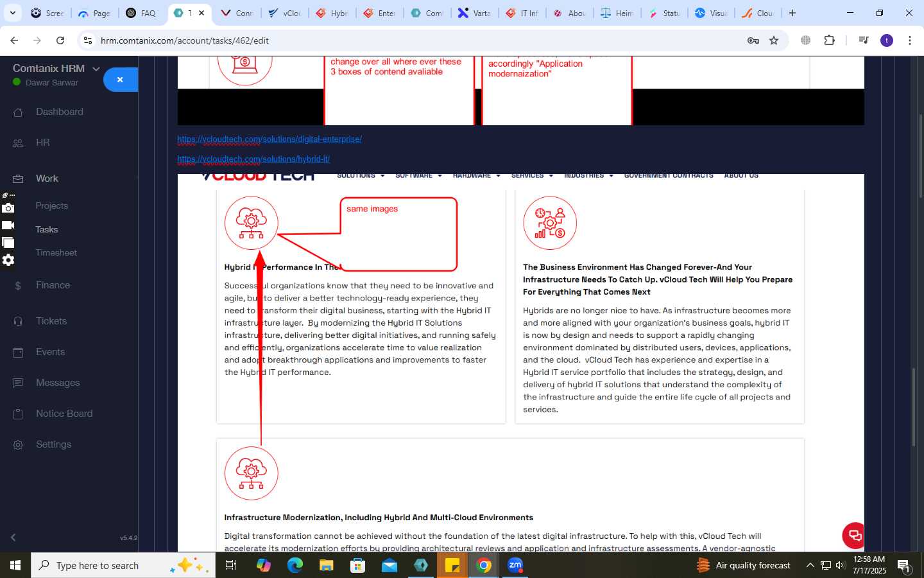Select Projects under Work
924x578 pixels.
[52, 206]
